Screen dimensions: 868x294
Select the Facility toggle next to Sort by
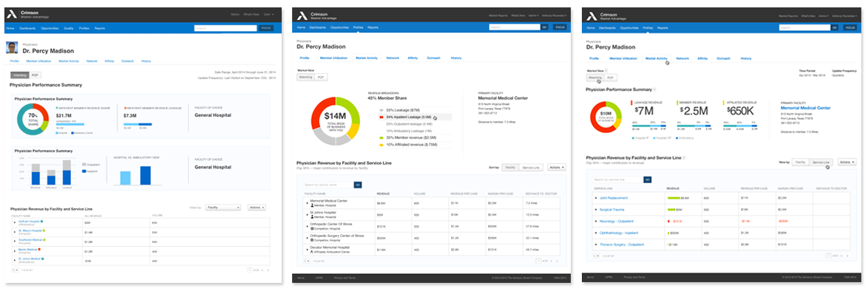point(510,167)
